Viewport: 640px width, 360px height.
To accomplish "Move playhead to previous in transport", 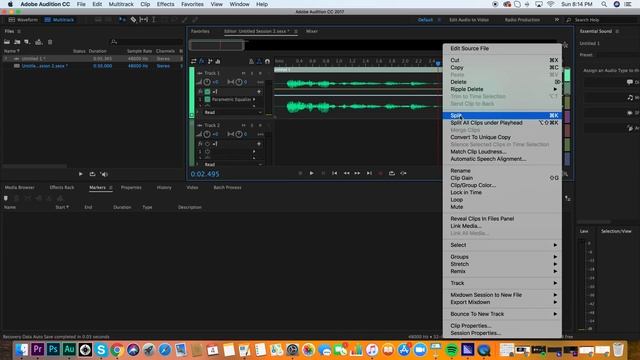I will 335,173.
